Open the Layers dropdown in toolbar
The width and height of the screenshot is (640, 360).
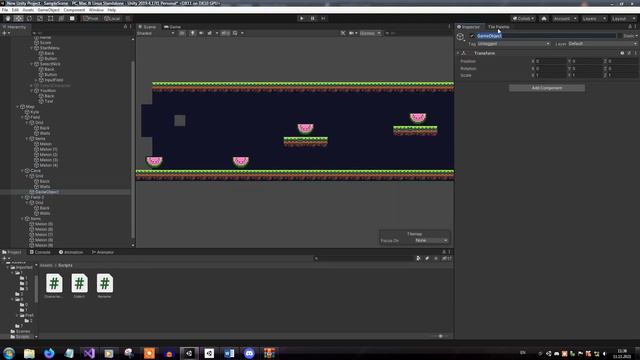[x=594, y=18]
